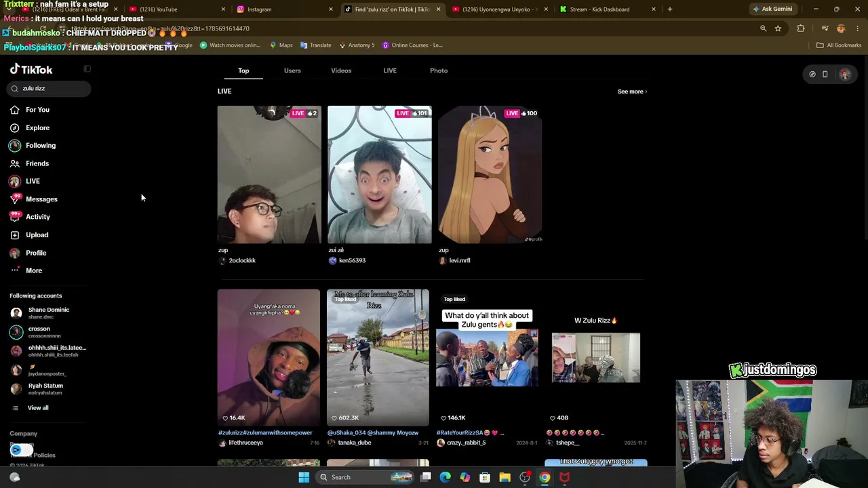This screenshot has width=868, height=488.
Task: Switch to the Top results tab
Action: coord(243,70)
